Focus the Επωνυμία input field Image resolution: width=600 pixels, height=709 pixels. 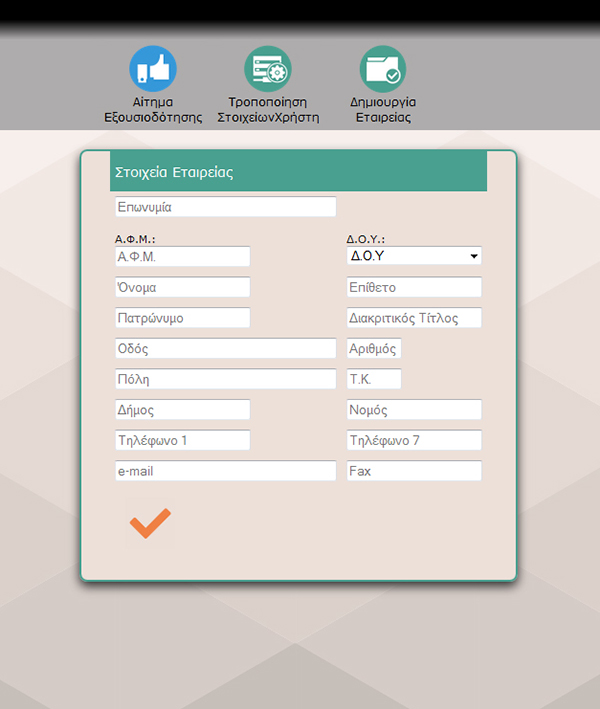pyautogui.click(x=225, y=207)
